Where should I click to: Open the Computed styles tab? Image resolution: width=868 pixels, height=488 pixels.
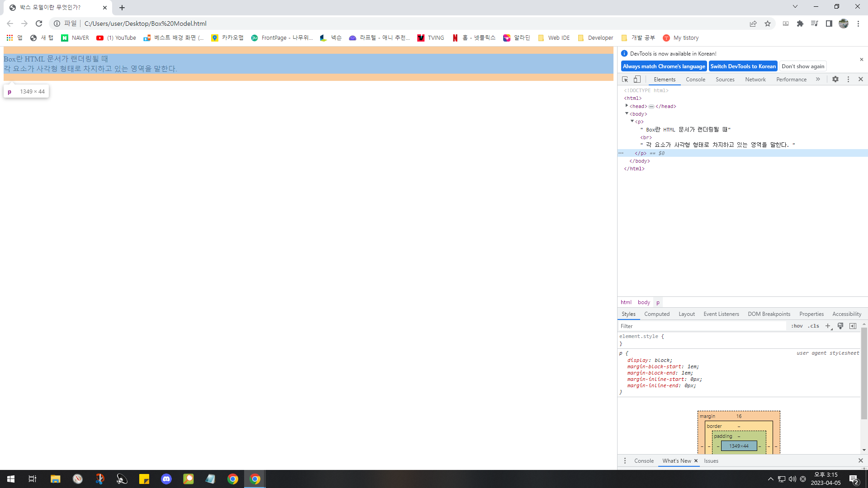click(x=656, y=314)
